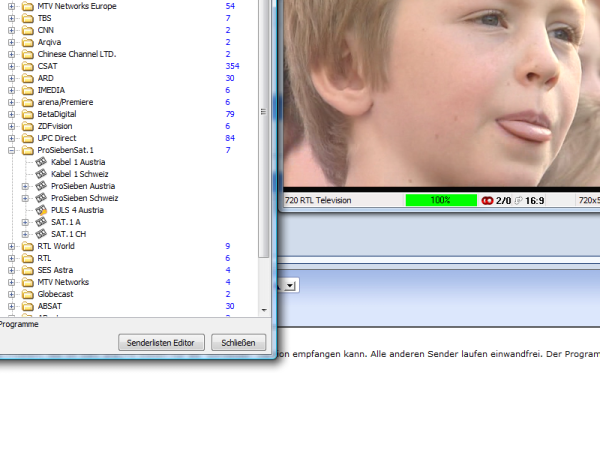Click the ProSiebenSat.1 folder icon
This screenshot has width=600, height=450.
28,150
